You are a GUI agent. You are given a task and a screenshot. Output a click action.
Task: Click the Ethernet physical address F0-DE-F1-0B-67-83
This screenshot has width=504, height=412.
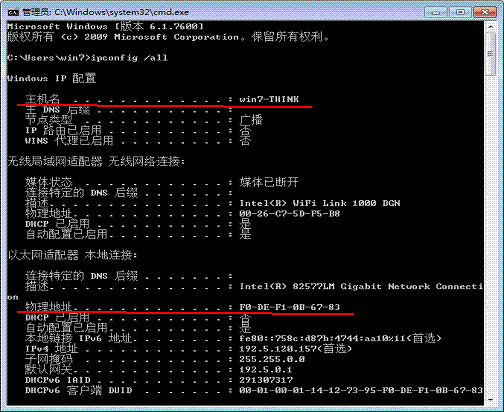tap(289, 307)
